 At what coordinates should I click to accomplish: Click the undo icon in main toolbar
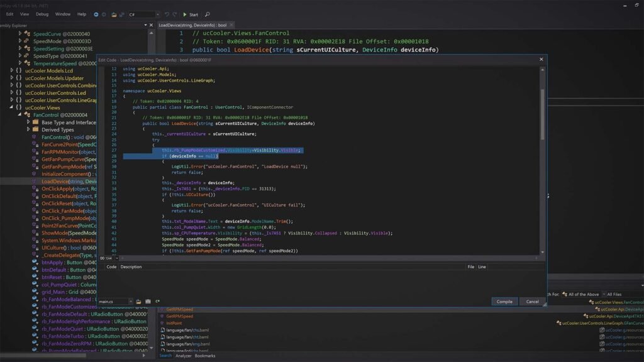(167, 14)
